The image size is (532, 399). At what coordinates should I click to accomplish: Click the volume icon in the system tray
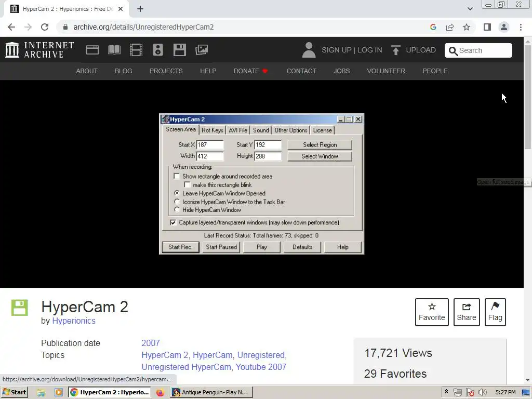(482, 393)
